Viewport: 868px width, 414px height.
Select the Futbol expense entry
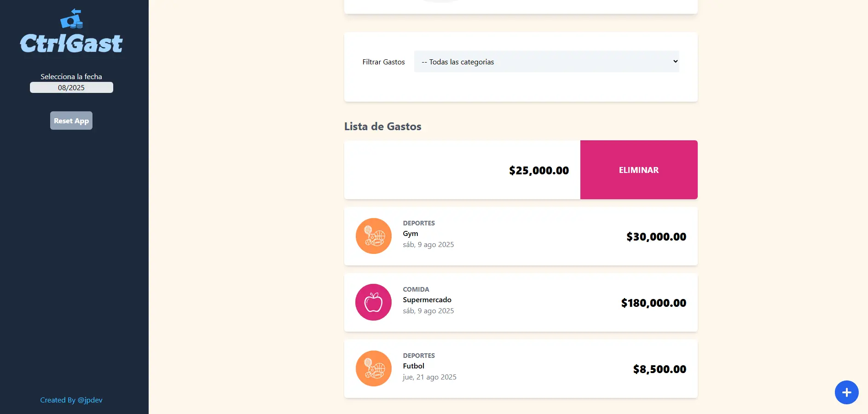[x=506, y=369]
